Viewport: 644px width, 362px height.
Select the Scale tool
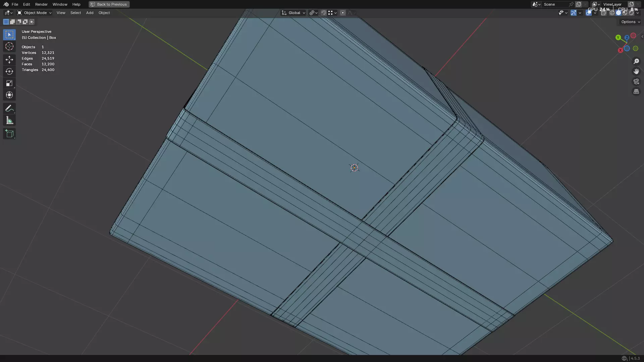click(9, 83)
